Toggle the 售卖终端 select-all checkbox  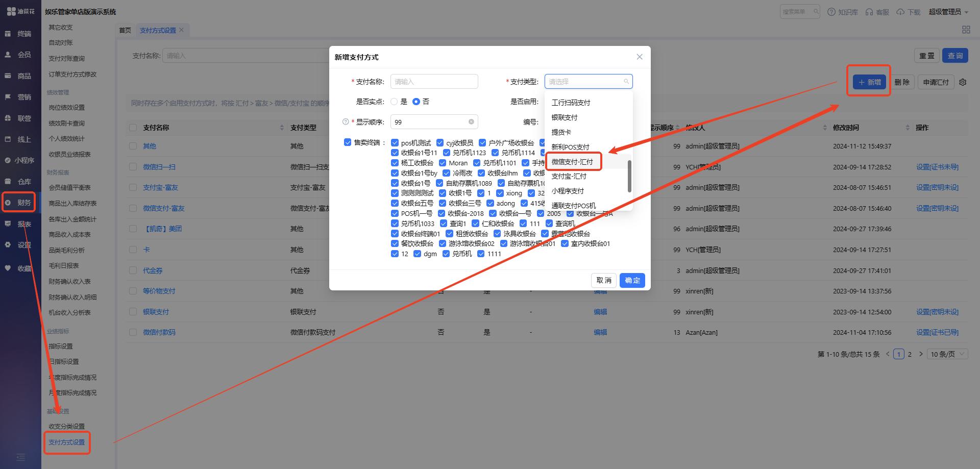click(x=348, y=142)
